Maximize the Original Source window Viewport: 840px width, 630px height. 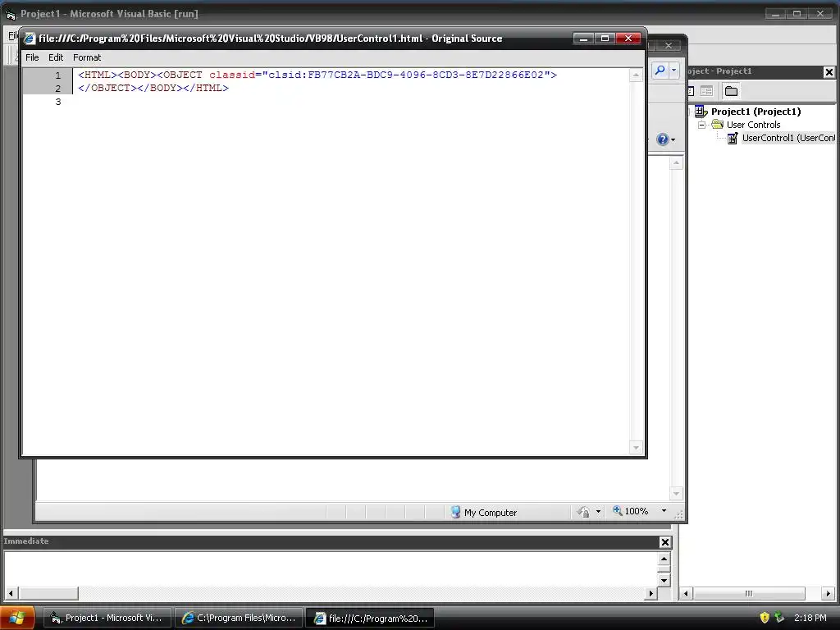pos(605,39)
